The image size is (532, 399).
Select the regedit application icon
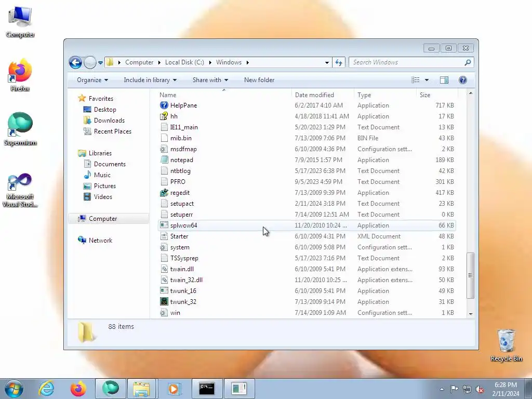[164, 192]
